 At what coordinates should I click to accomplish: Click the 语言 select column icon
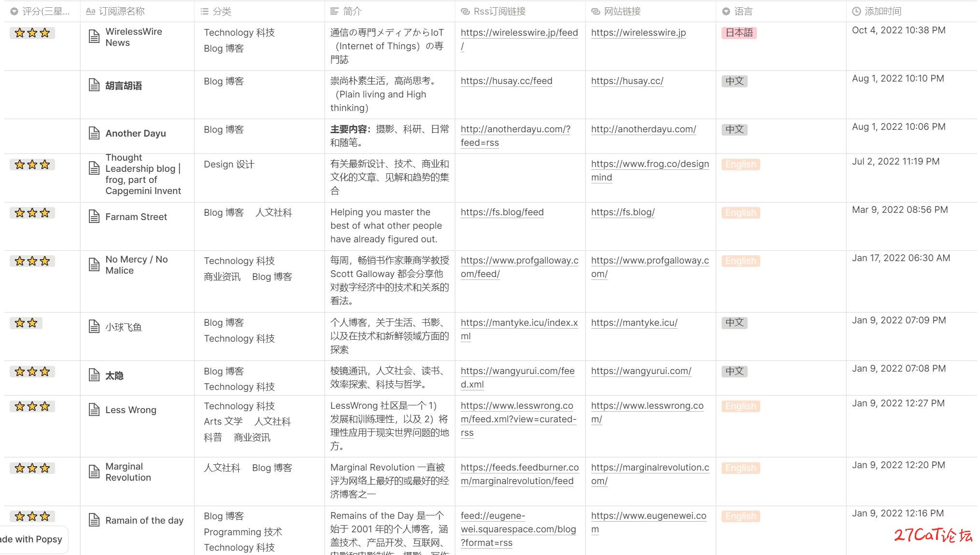pyautogui.click(x=726, y=11)
